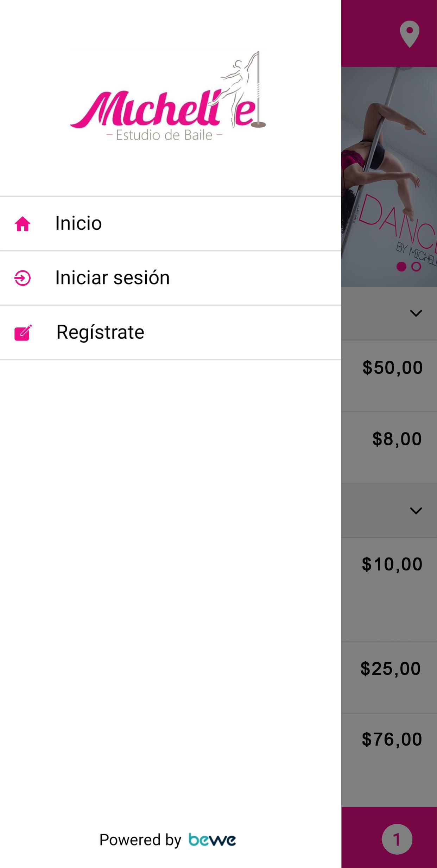Pick the $10,00 priced item
Viewport: 437px width, 868px height.
point(392,564)
